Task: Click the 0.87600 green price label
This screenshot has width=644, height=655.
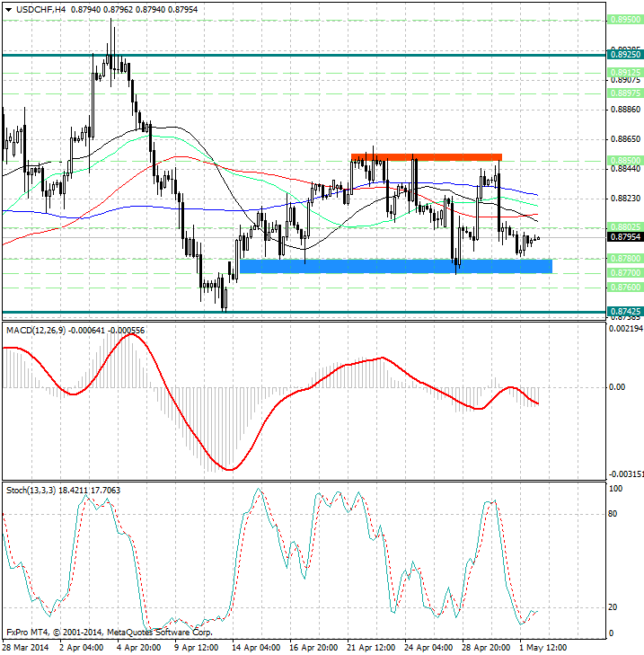Action: (x=625, y=287)
